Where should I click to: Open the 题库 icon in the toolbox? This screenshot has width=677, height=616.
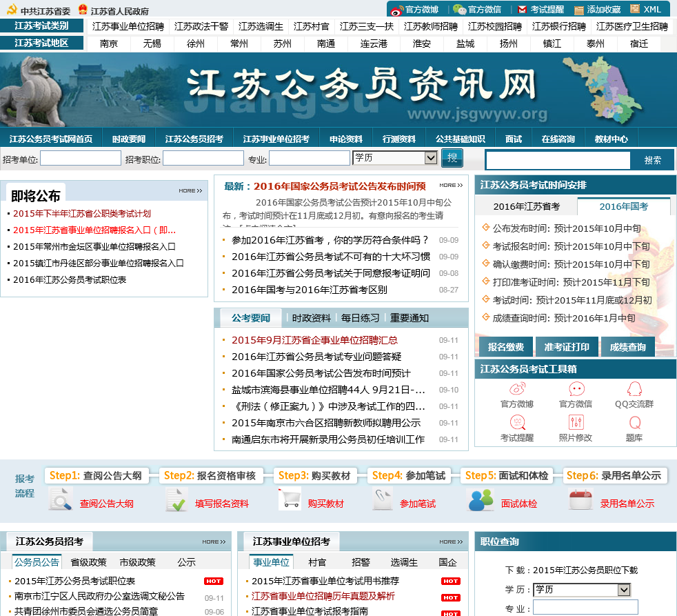[634, 422]
